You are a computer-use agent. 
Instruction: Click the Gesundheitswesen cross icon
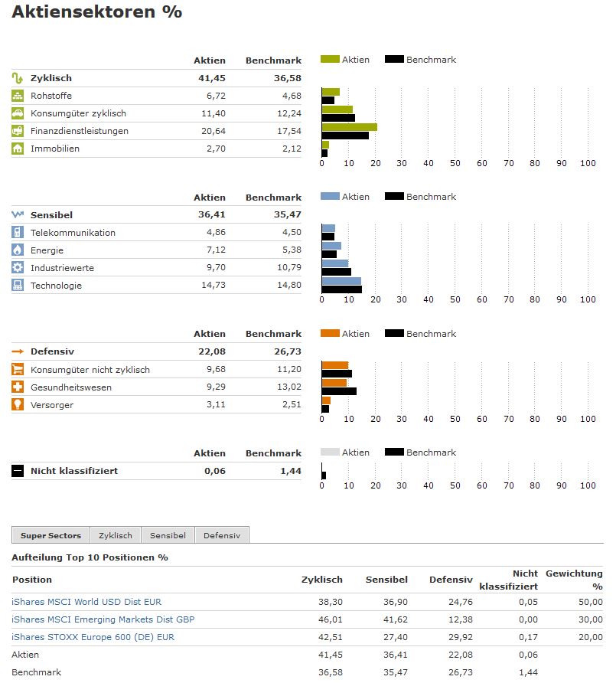(18, 387)
